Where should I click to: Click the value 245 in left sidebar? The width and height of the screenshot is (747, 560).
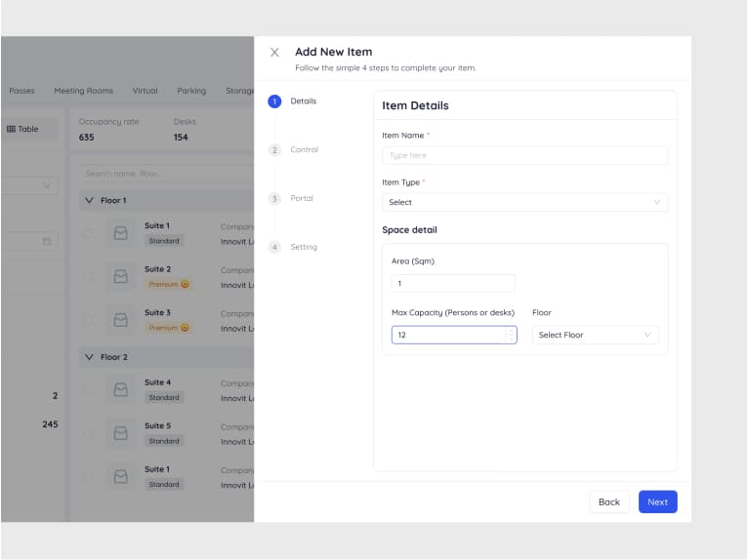coord(50,424)
